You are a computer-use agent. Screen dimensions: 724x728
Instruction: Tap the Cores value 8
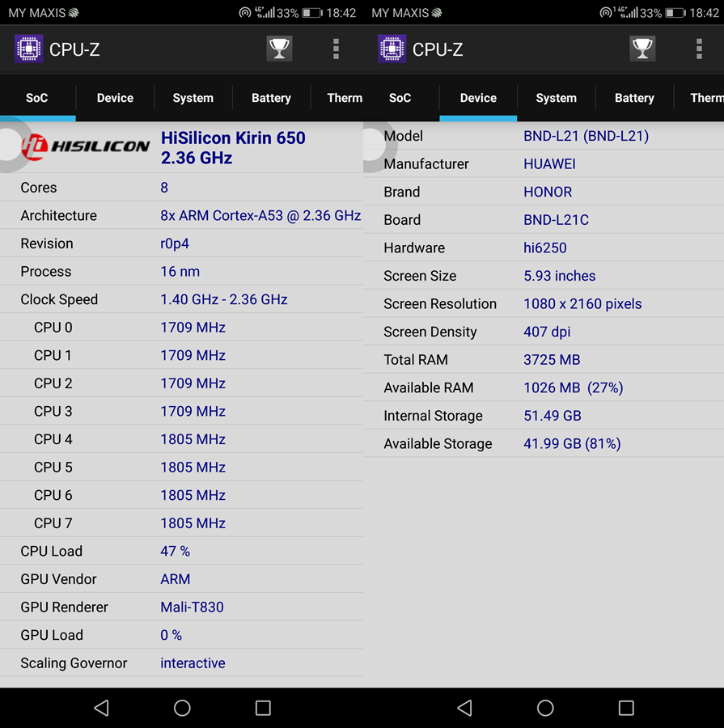(x=164, y=188)
